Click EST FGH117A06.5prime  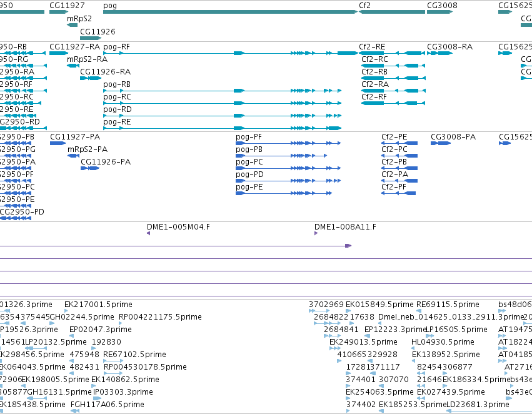(108, 405)
